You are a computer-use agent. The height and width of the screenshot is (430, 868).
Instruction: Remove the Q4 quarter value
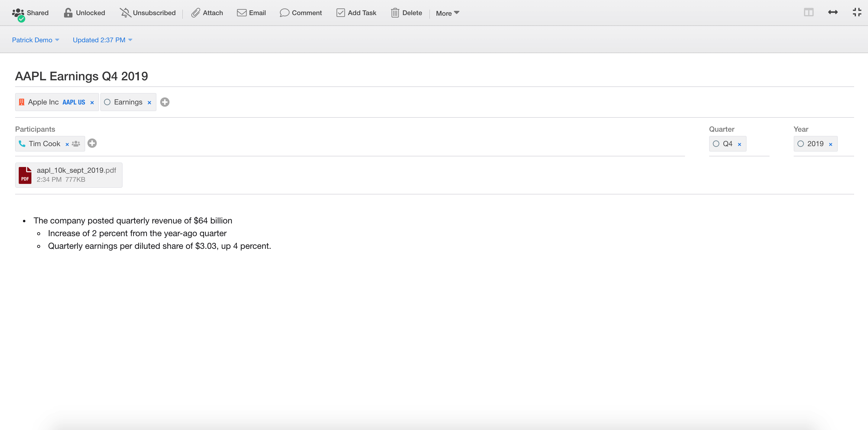click(x=739, y=144)
